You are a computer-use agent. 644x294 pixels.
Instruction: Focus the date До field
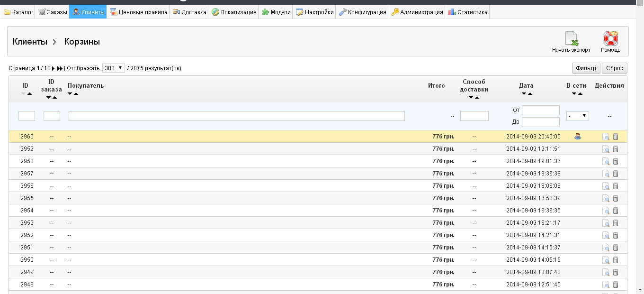[541, 122]
